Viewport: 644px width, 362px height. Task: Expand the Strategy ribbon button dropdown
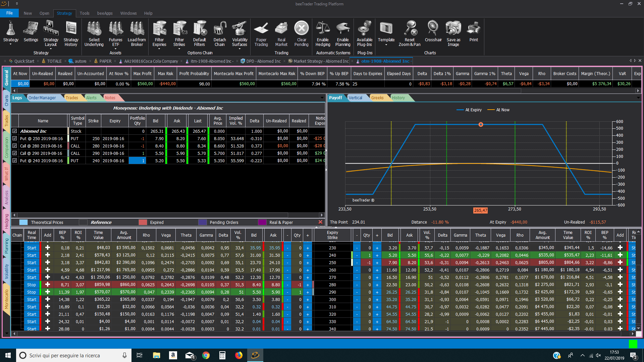(11, 45)
